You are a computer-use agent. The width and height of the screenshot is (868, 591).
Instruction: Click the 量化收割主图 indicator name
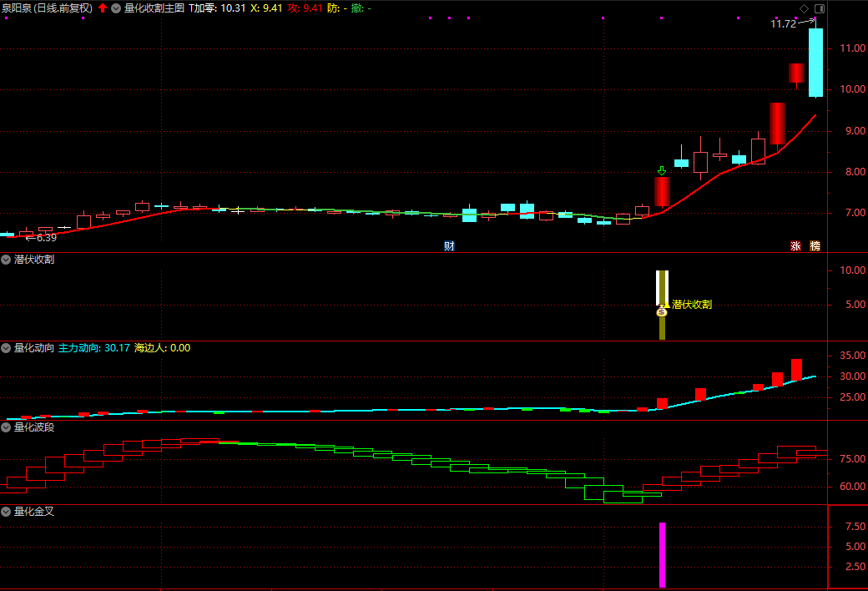click(154, 8)
